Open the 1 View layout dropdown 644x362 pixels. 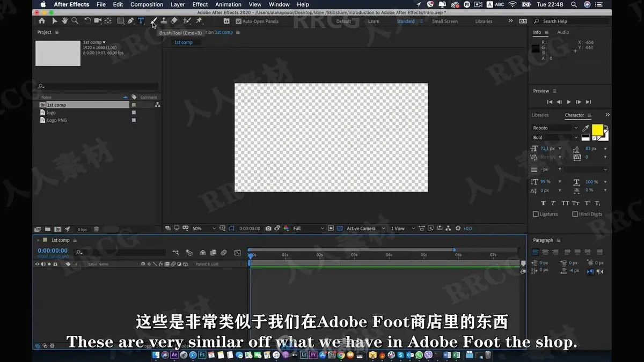tap(403, 228)
